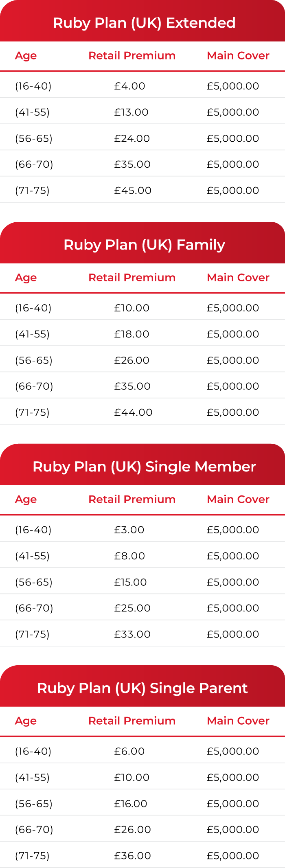Select the £44.00 Family plan premium
285x868 pixels.
tap(133, 412)
